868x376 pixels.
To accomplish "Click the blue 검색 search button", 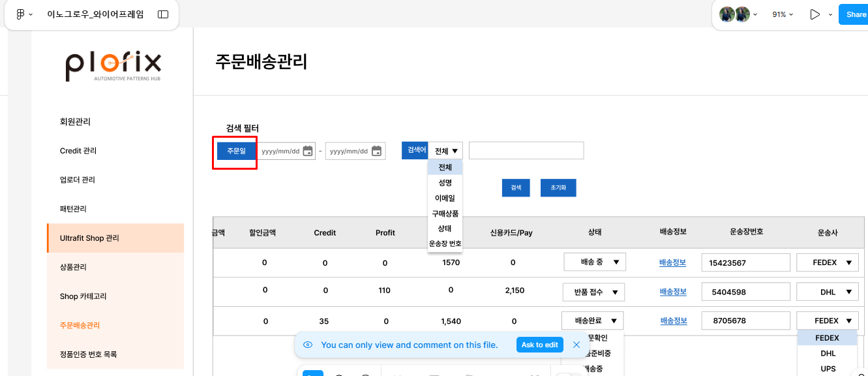I will click(x=516, y=187).
